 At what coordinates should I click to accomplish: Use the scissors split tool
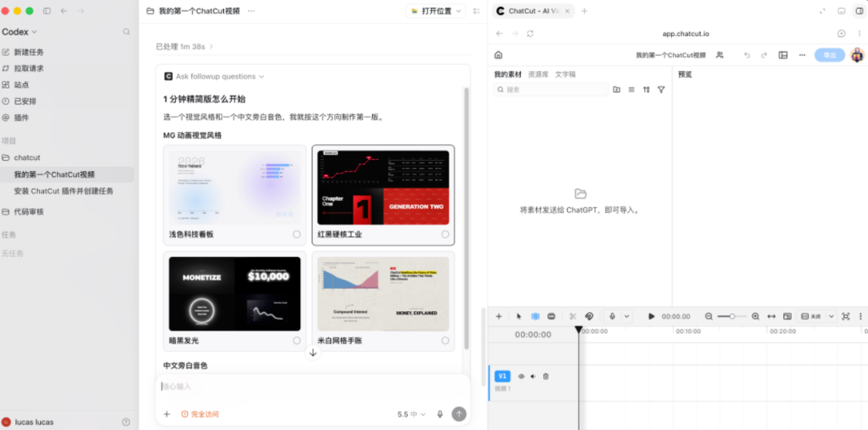(573, 317)
